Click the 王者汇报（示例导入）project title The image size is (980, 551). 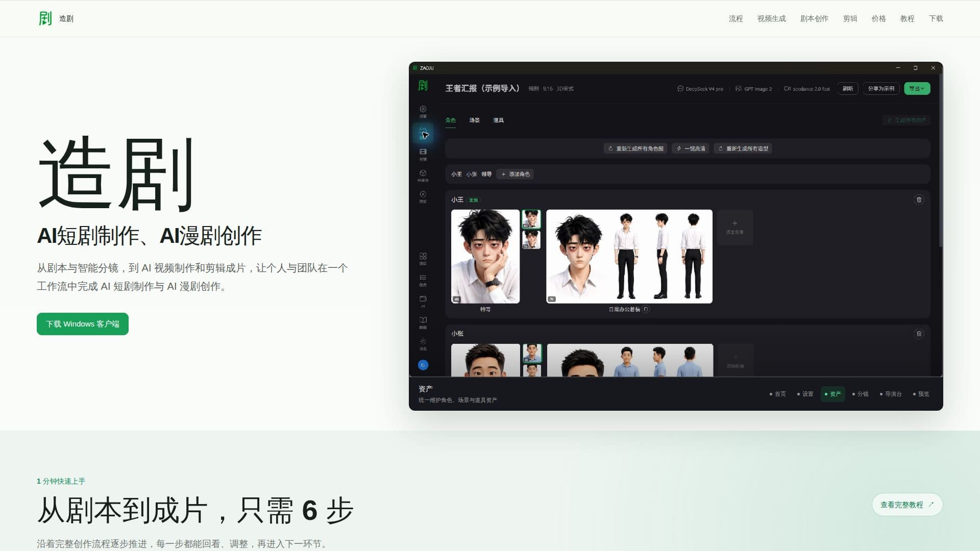482,89
